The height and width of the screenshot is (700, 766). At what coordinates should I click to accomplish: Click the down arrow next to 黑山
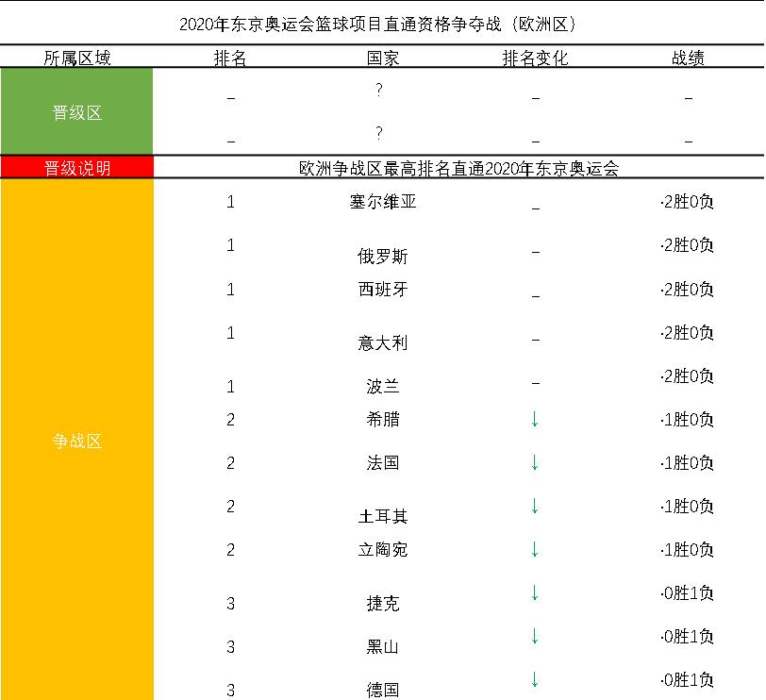pos(536,639)
